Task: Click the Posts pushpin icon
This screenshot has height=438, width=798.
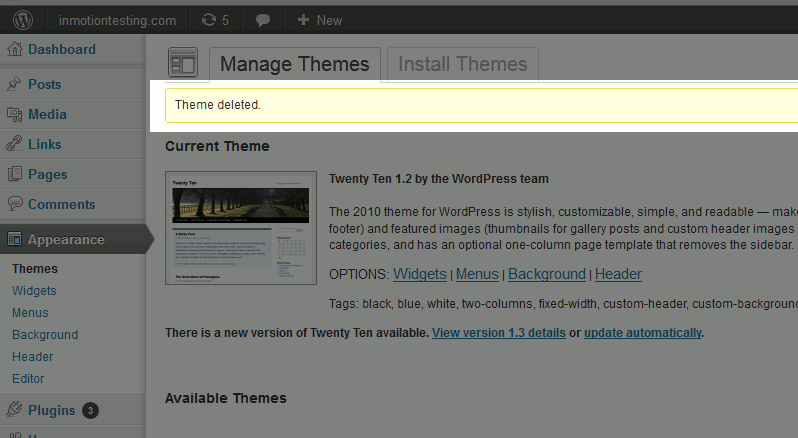Action: 14,83
